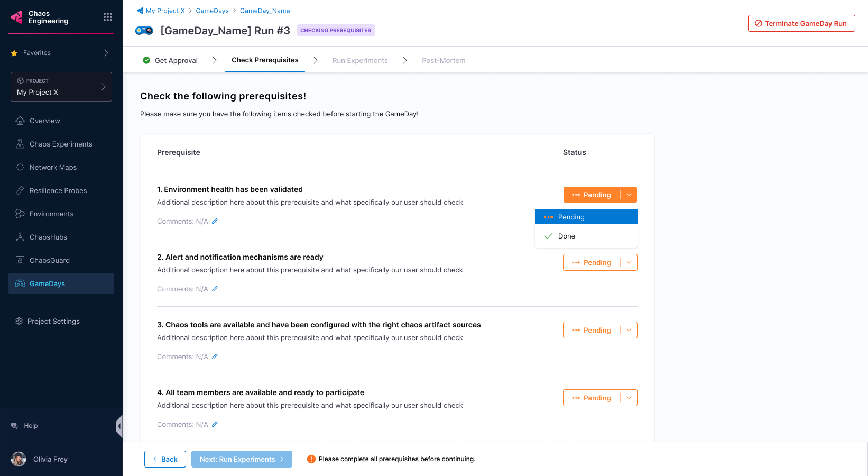868x476 pixels.
Task: Edit comments for the Alert and notification prerequisite
Action: (215, 289)
